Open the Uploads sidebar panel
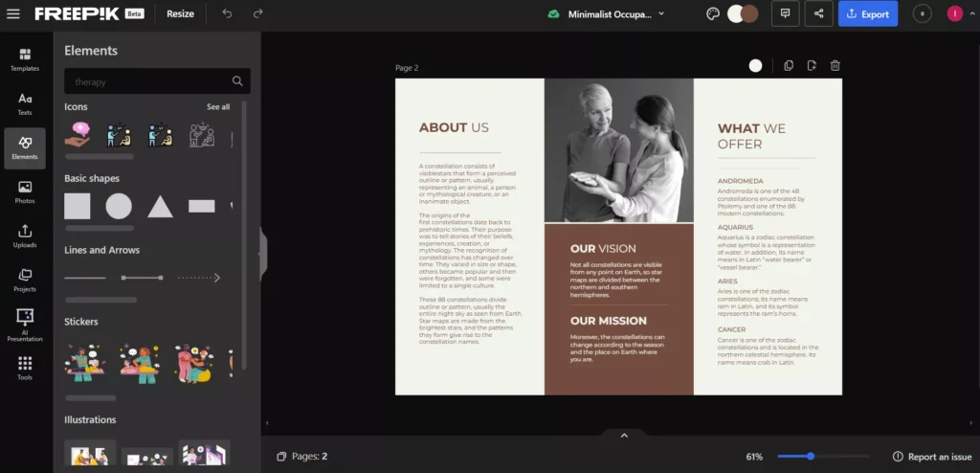This screenshot has height=473, width=980. pos(25,236)
